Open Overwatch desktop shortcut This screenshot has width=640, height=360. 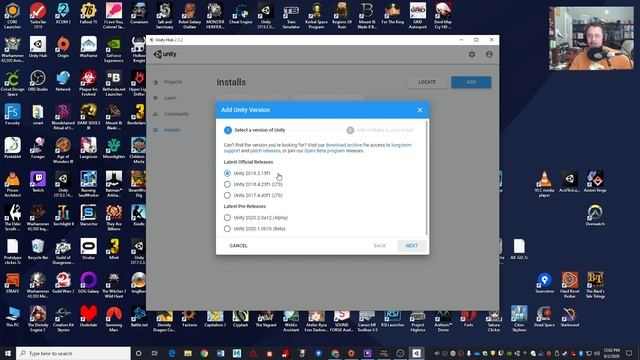point(595,216)
